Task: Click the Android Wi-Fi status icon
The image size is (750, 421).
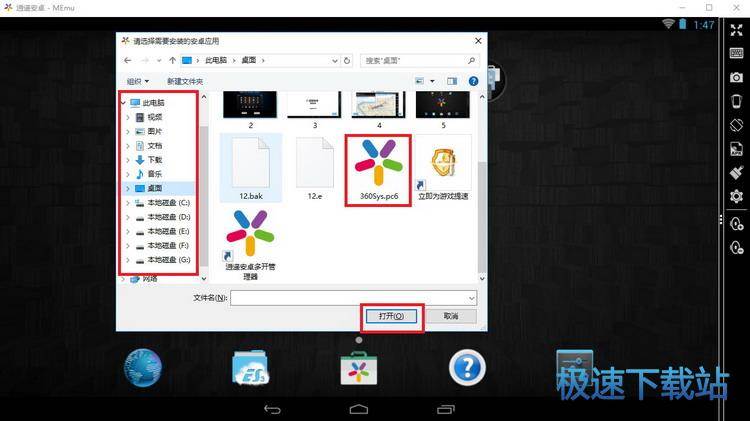Action: point(668,24)
